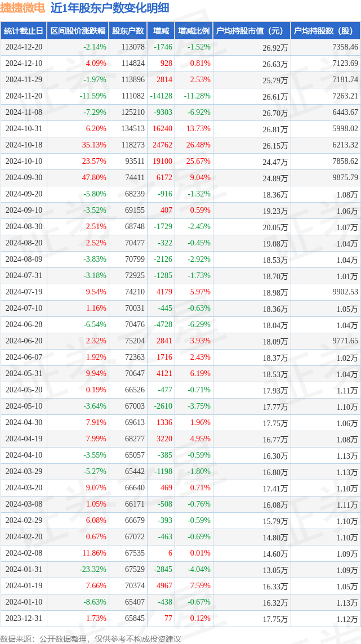Click the holding value 20.05万
This screenshot has height=644, width=361.
(x=275, y=227)
